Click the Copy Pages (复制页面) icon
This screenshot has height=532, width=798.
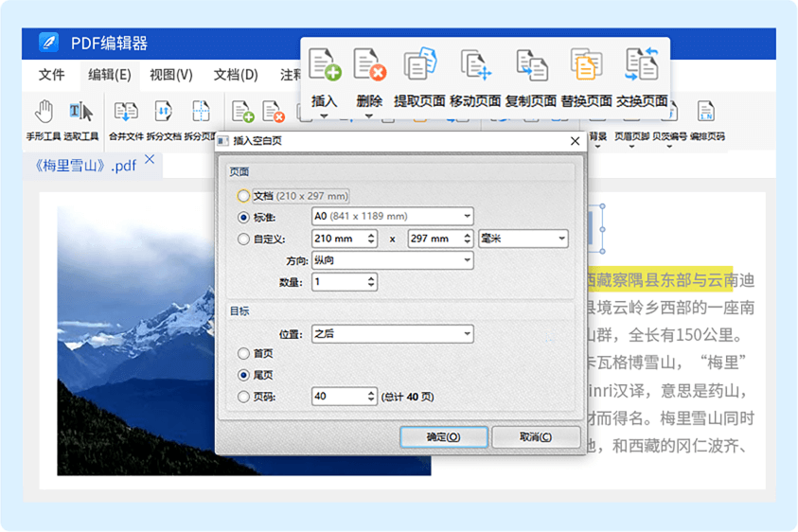coord(531,65)
